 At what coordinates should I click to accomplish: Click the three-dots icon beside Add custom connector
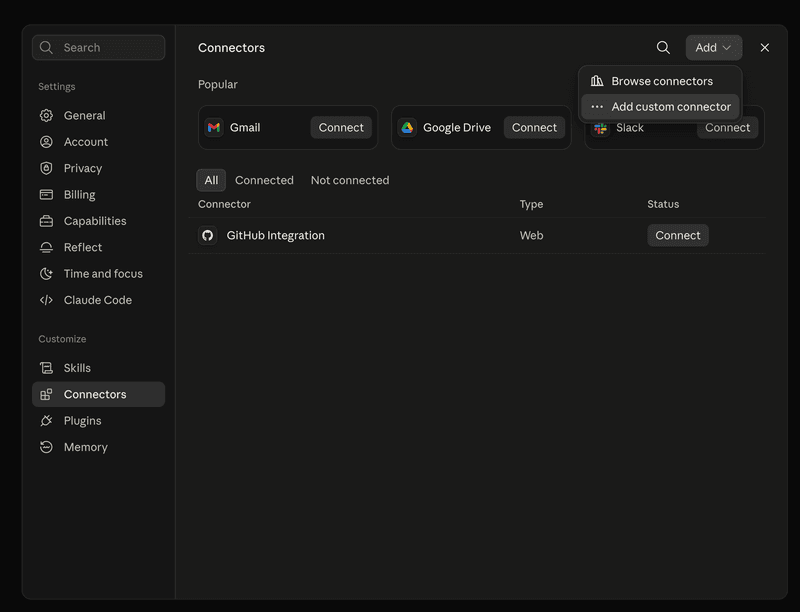tap(597, 107)
